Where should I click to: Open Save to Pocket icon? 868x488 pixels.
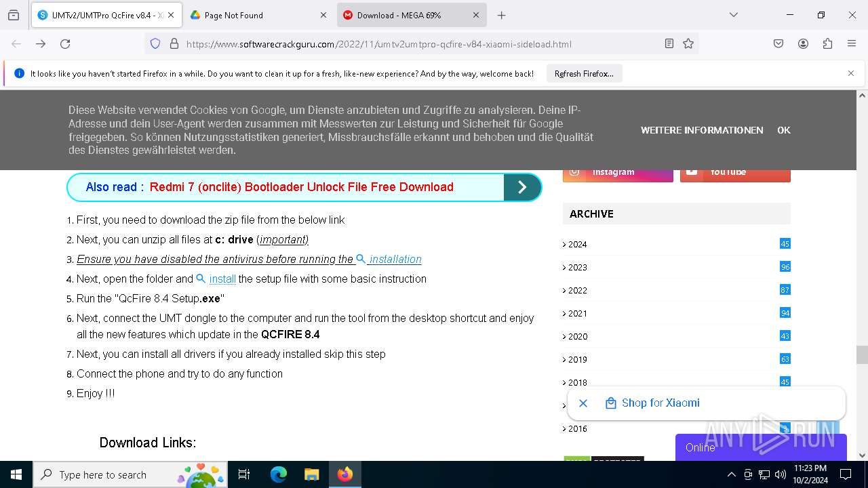pyautogui.click(x=778, y=43)
